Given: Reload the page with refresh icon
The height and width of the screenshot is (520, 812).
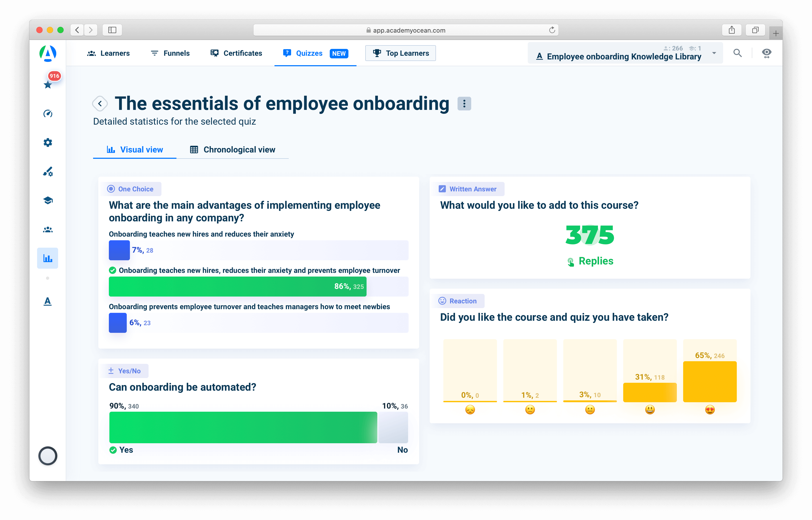Looking at the screenshot, I should [552, 30].
